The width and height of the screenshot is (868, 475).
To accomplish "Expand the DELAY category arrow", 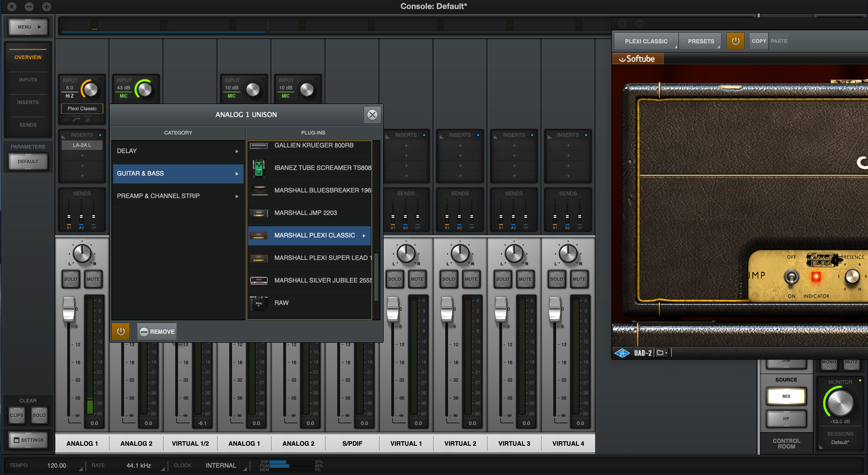I will [237, 151].
